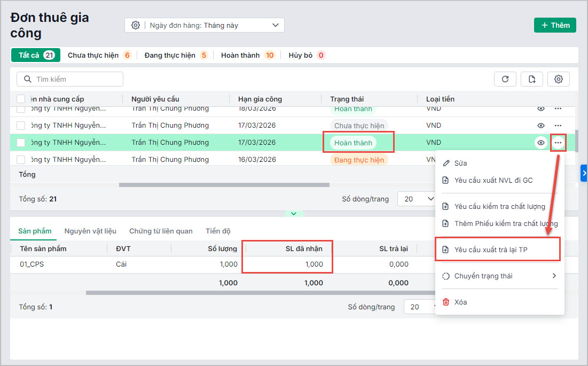
Task: Click the green Thêm button
Action: 555,25
